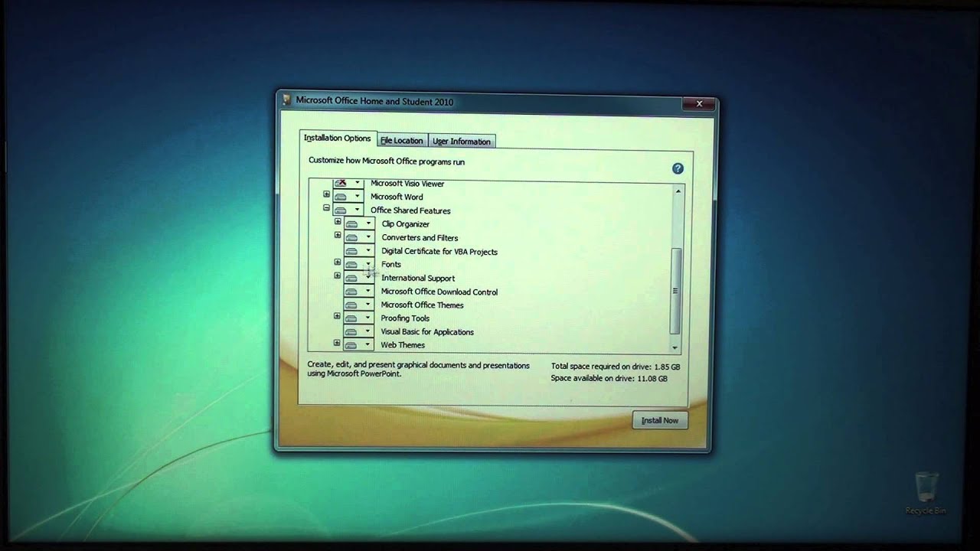Expand the Proofing Tools node

[338, 315]
